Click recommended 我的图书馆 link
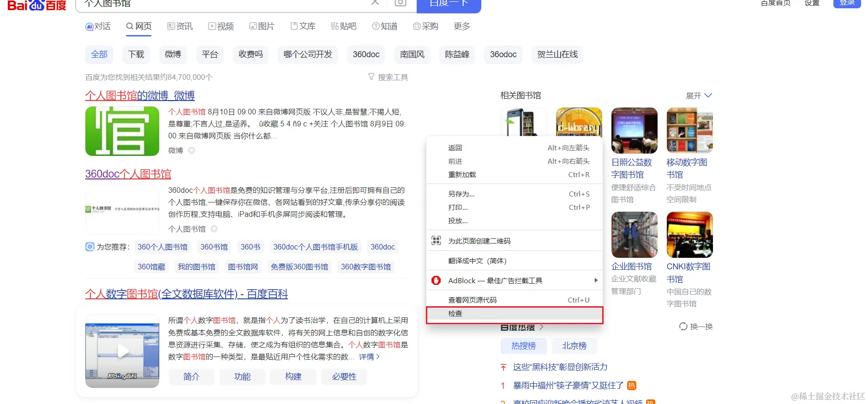Screen dimensions: 868x404 pyautogui.click(x=197, y=267)
